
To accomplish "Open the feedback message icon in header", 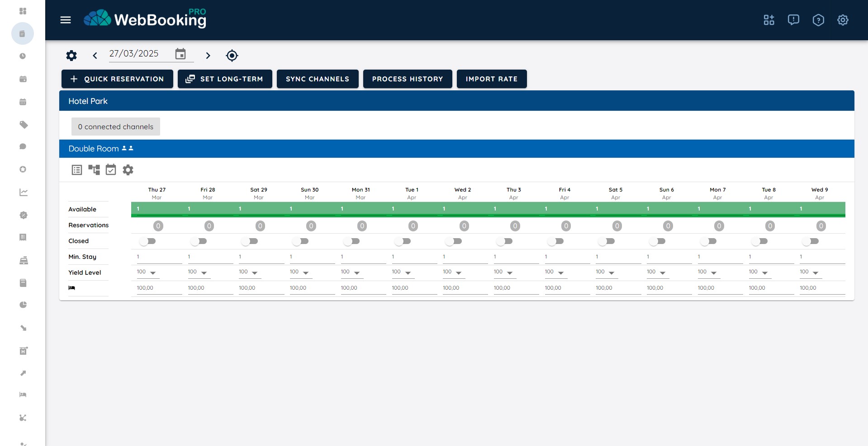I will coord(793,20).
